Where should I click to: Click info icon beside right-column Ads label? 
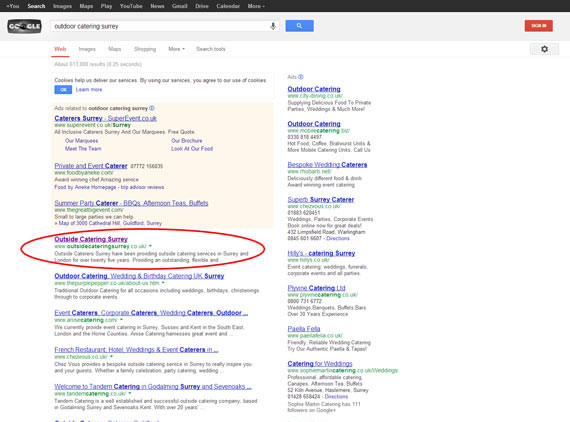(x=301, y=77)
